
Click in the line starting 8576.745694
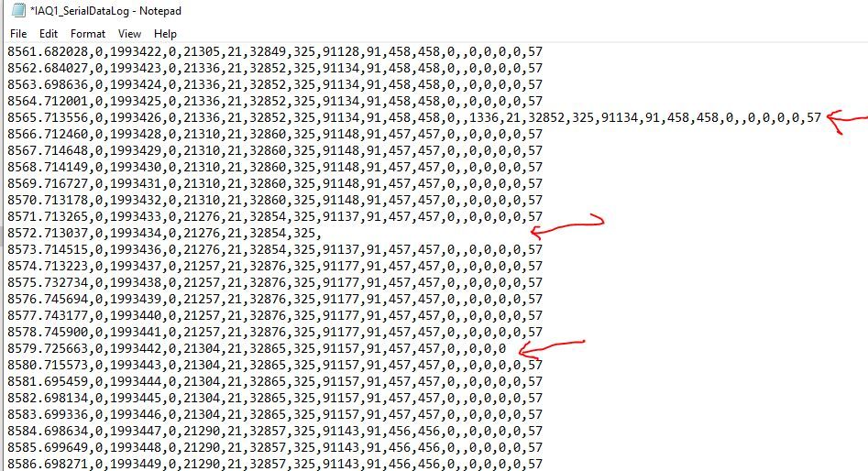(275, 300)
